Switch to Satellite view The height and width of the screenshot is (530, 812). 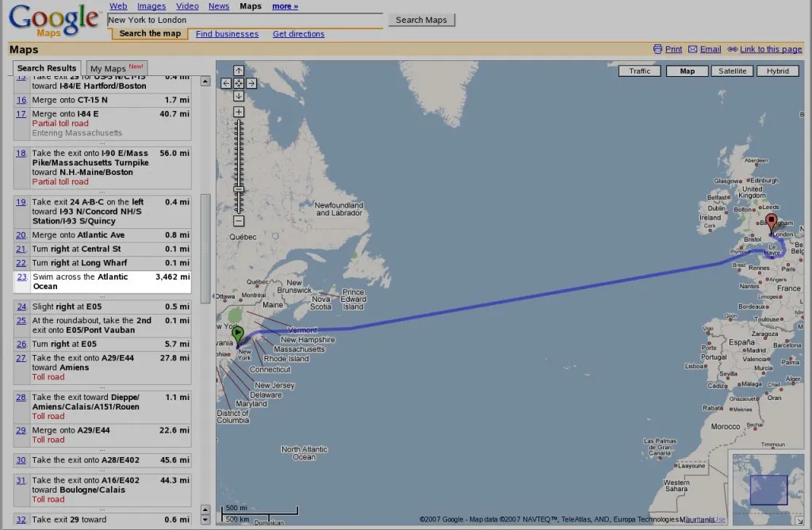click(732, 71)
